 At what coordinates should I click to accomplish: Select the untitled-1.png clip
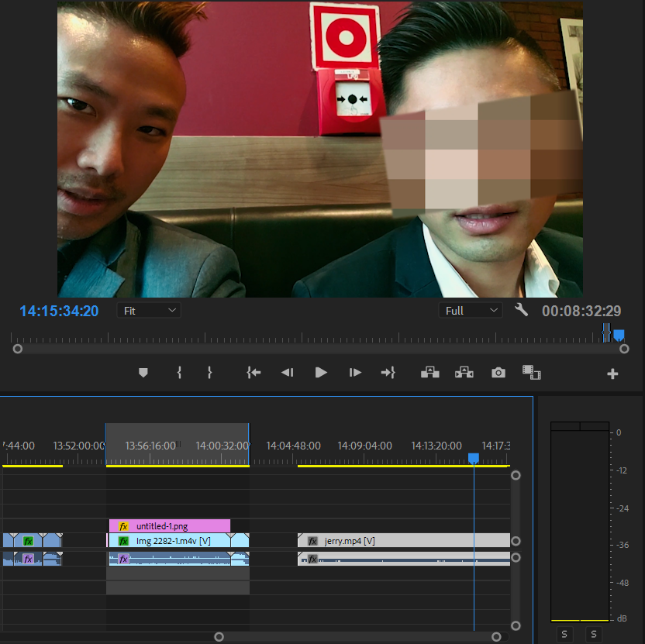pos(171,526)
